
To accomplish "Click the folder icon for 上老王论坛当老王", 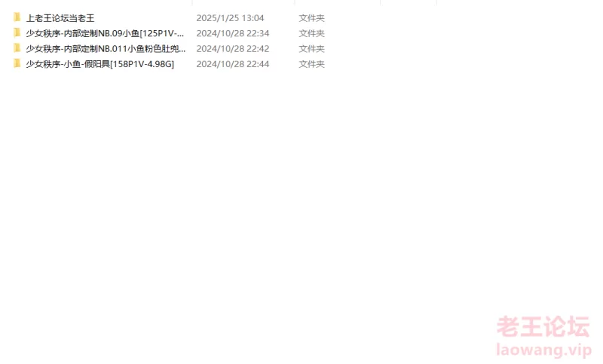I will click(17, 17).
